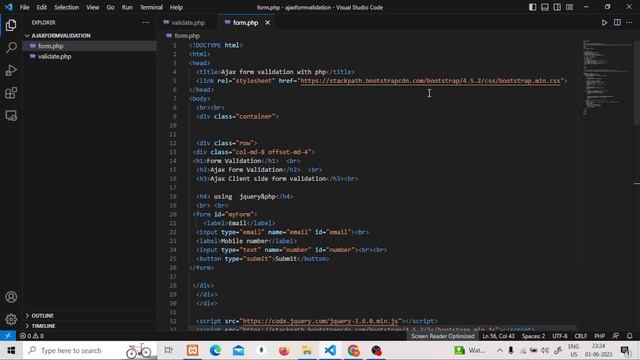Viewport: 640px width, 360px height.
Task: Open Remote Explorer view
Action: [11, 116]
